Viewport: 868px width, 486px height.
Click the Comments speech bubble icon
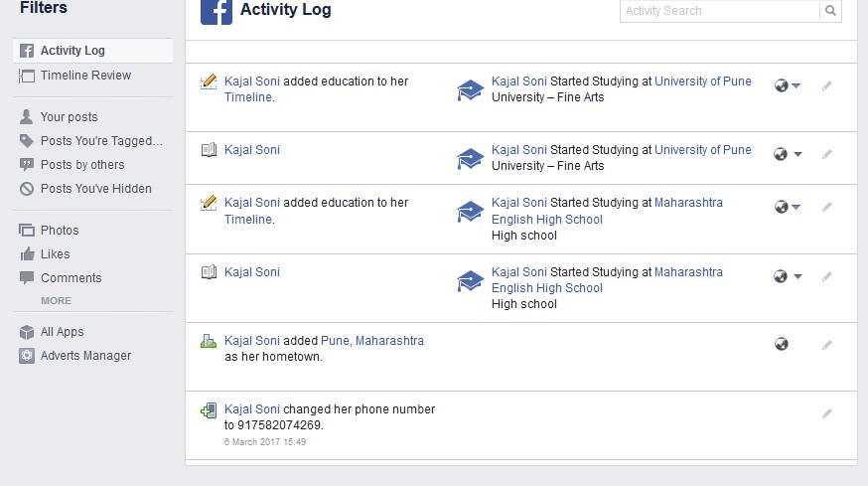click(27, 277)
